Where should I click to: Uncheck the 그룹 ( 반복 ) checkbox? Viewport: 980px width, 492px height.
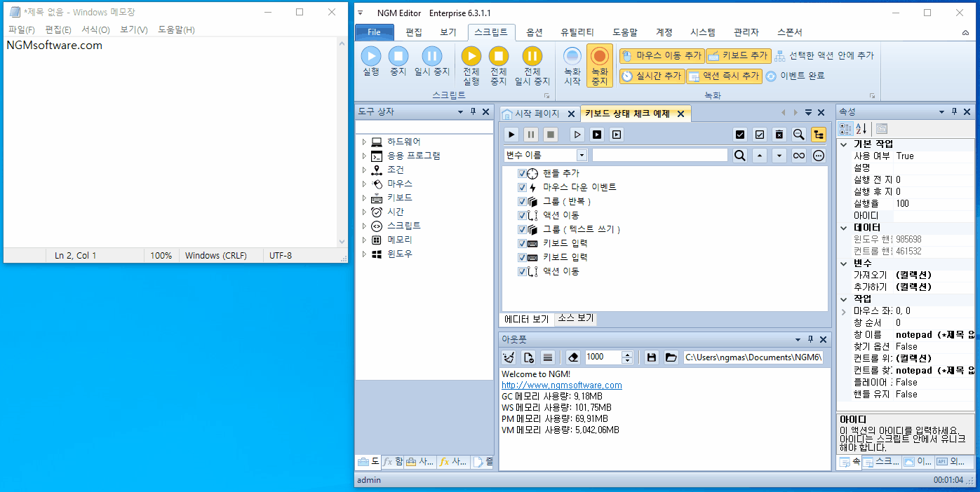pos(522,201)
